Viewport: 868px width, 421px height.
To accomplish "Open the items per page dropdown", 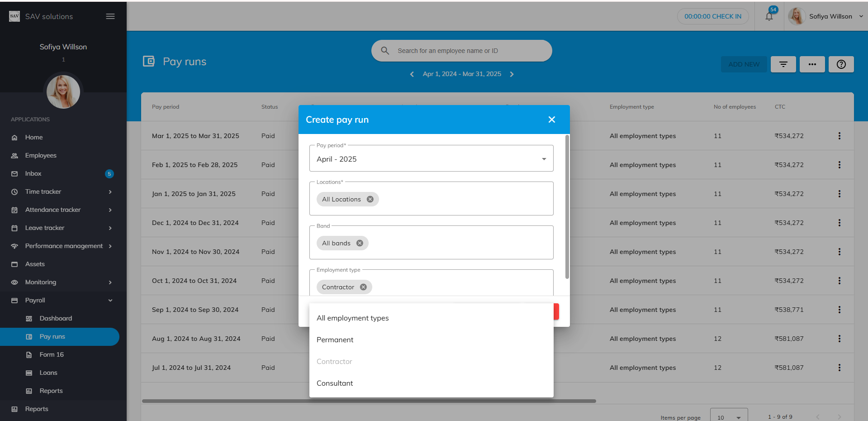I will coord(728,416).
